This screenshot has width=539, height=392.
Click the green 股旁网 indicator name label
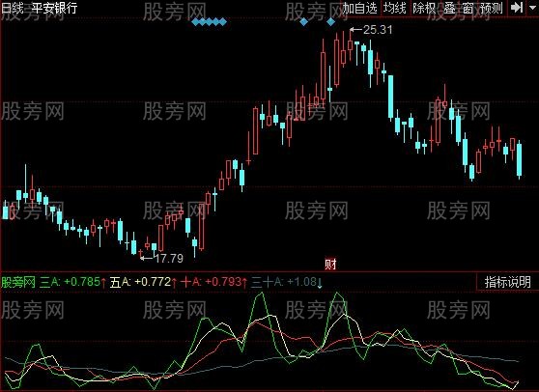[18, 282]
